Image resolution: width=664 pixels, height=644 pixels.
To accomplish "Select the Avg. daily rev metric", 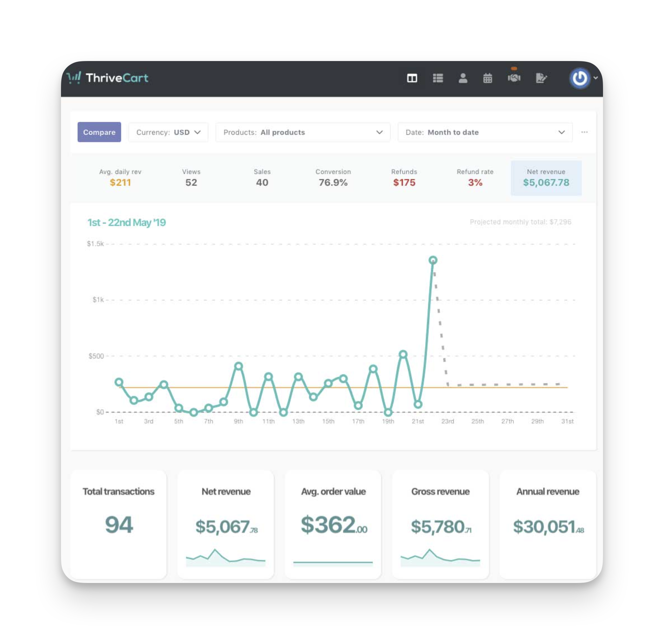I will click(120, 178).
